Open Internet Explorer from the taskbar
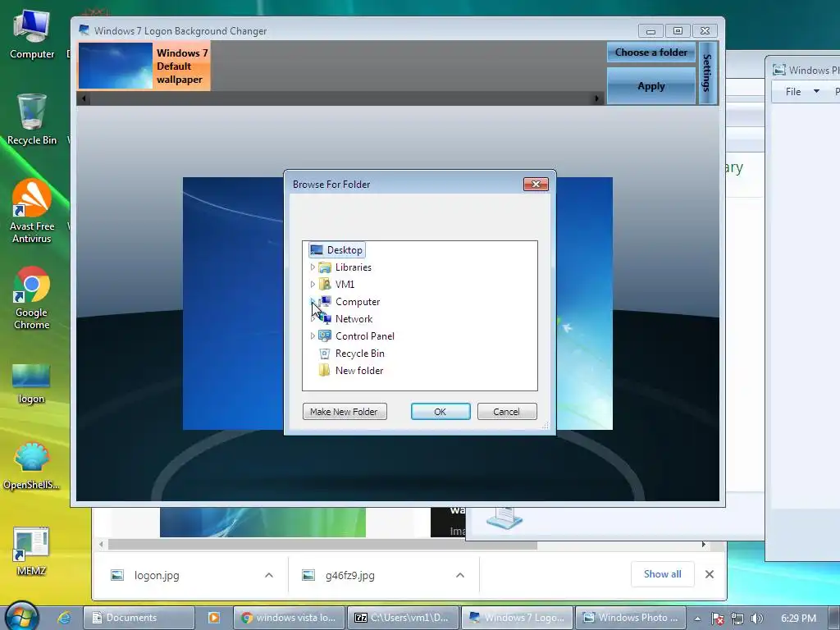The image size is (840, 630). [x=64, y=618]
